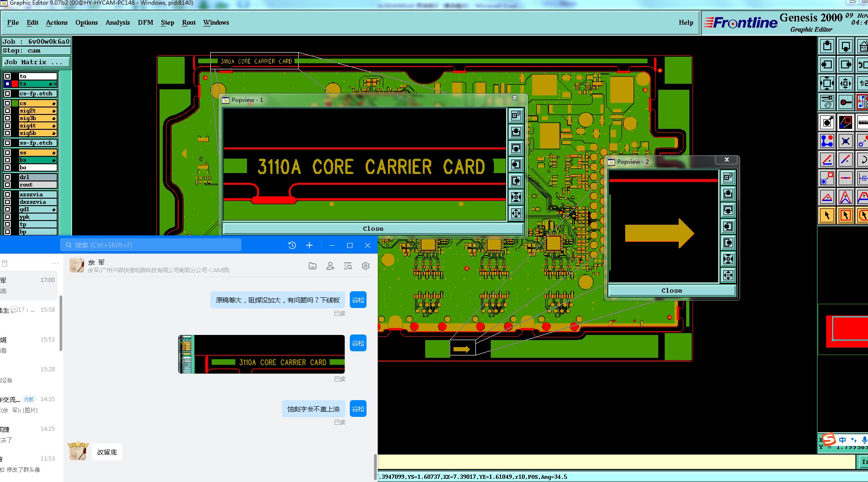Open chat history clock icon
Viewport: 868px width, 482px height.
pos(292,245)
